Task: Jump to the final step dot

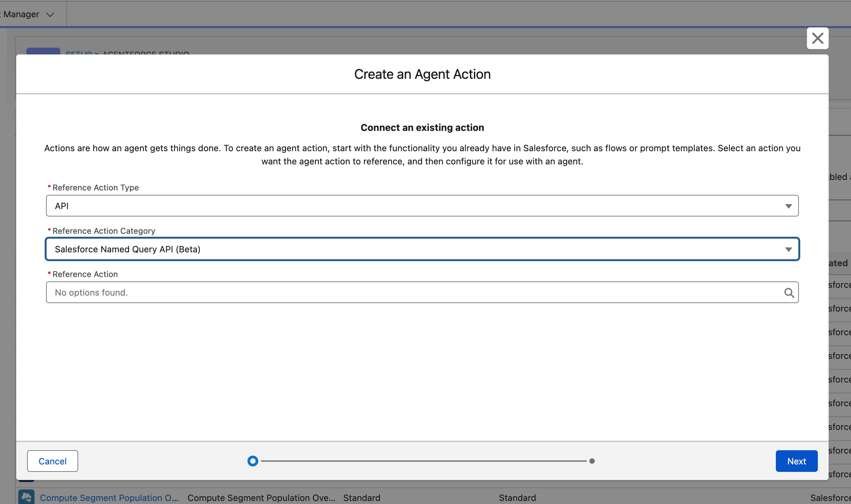Action: pyautogui.click(x=592, y=461)
